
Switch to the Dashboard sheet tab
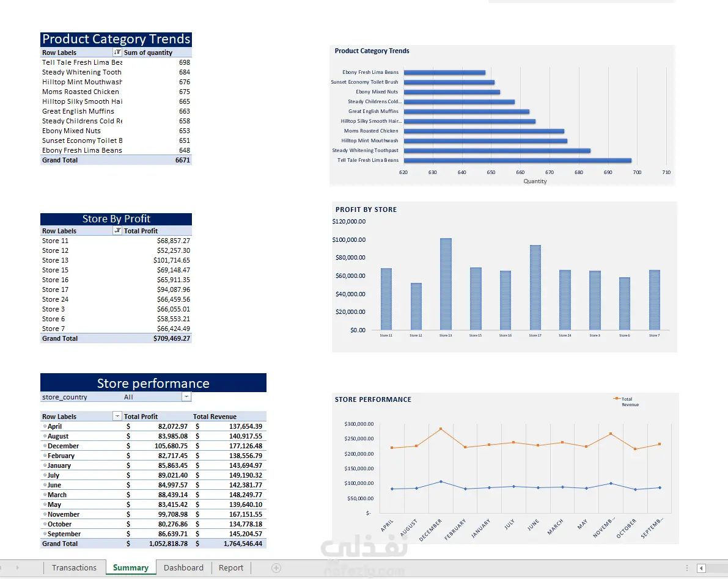point(183,568)
